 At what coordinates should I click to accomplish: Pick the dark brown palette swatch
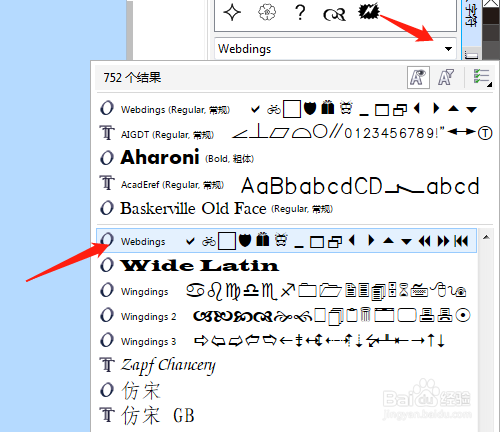[491, 16]
